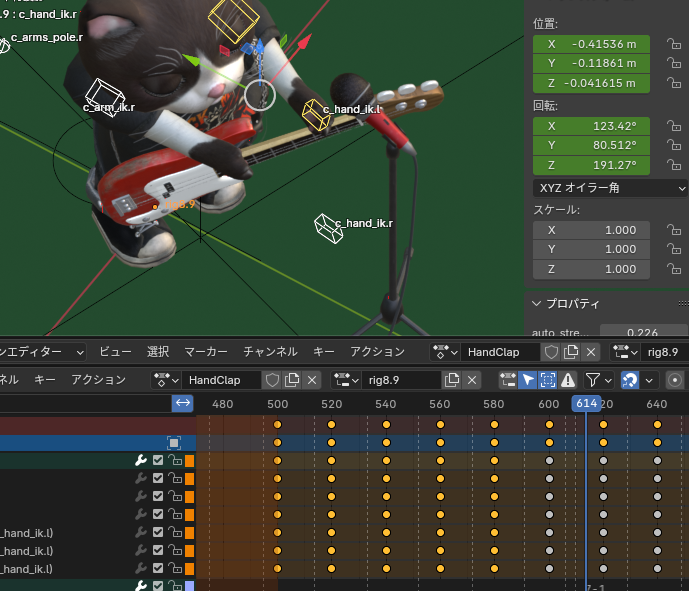Open the XYZ オイラー角 rotation mode dropdown
Viewport: 689px width, 591px height.
pyautogui.click(x=610, y=188)
